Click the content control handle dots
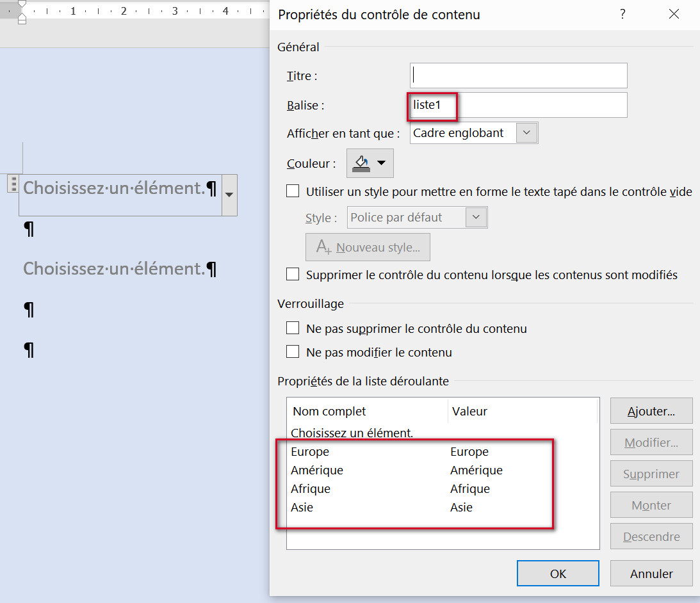Viewport: 700px width, 603px height. point(12,184)
